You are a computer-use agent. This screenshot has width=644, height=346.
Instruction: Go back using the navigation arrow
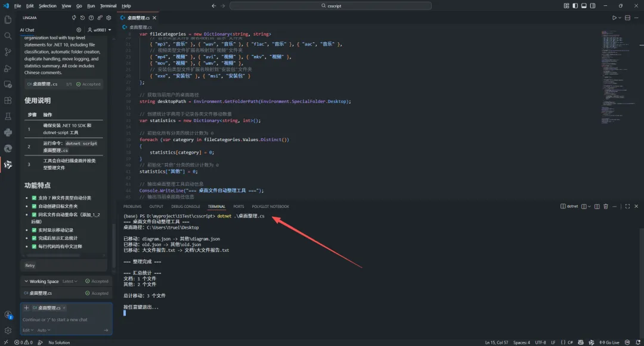pyautogui.click(x=213, y=6)
